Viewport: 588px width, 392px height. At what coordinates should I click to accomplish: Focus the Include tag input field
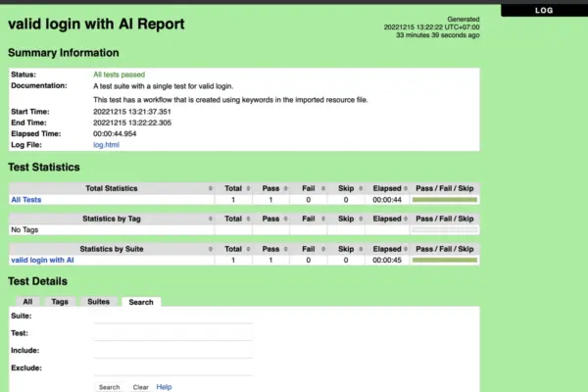point(172,350)
